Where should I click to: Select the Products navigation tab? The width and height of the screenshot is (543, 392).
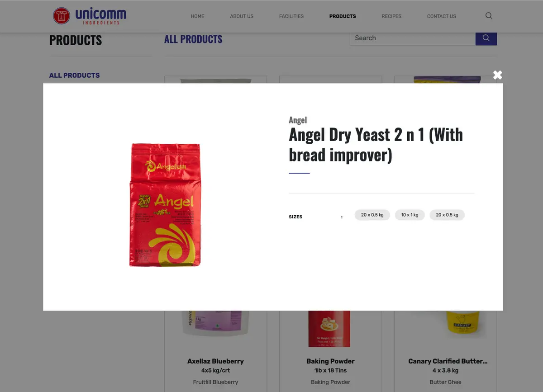343,16
